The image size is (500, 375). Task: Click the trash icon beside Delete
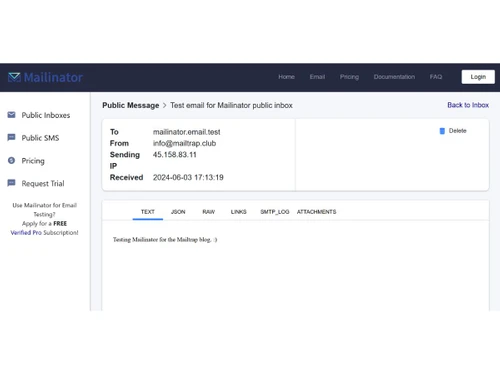[442, 131]
